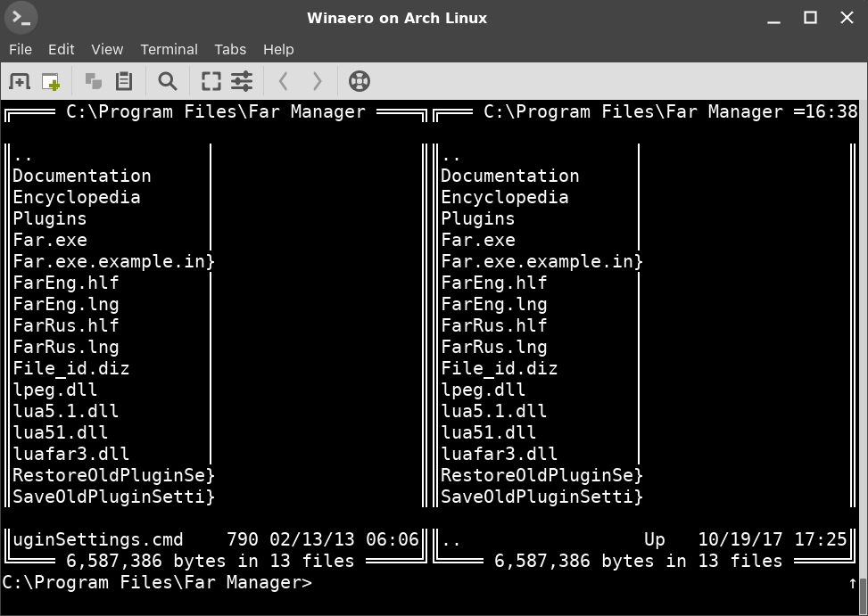Open the File menu
The width and height of the screenshot is (868, 616).
point(21,49)
